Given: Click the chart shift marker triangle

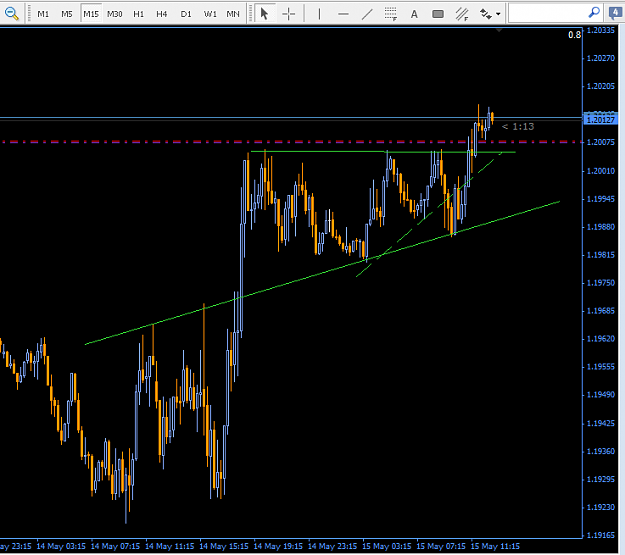Looking at the screenshot, I should pos(499,30).
